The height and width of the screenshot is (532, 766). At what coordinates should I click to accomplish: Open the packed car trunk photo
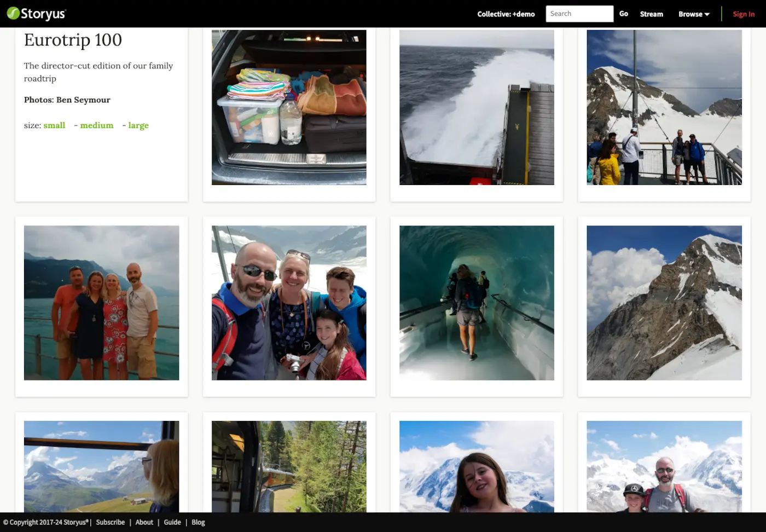(289, 107)
